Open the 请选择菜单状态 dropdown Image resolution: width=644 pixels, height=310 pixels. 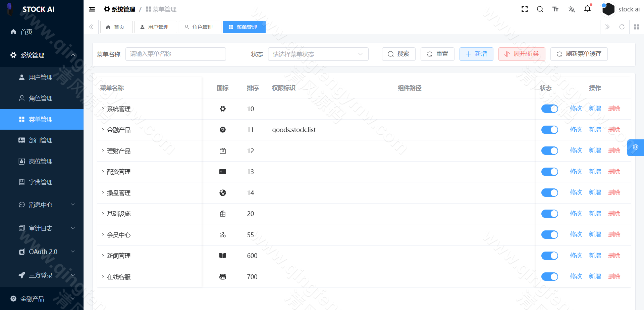click(318, 54)
